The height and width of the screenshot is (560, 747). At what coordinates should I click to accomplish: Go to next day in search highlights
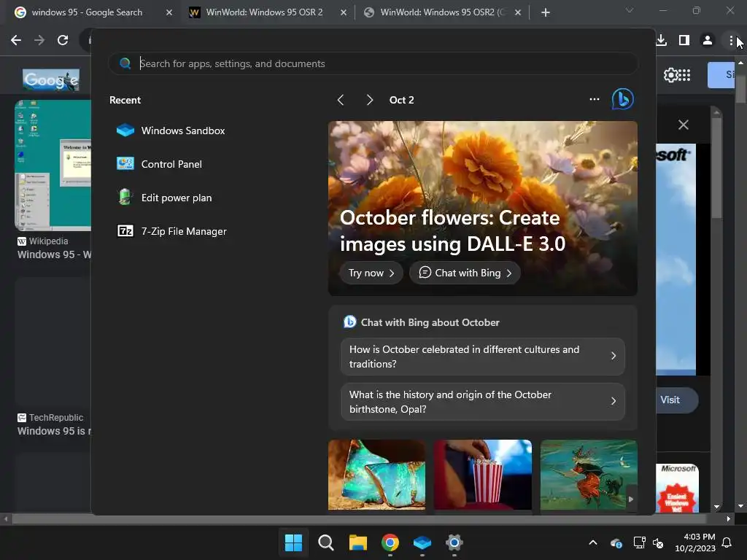pos(369,99)
